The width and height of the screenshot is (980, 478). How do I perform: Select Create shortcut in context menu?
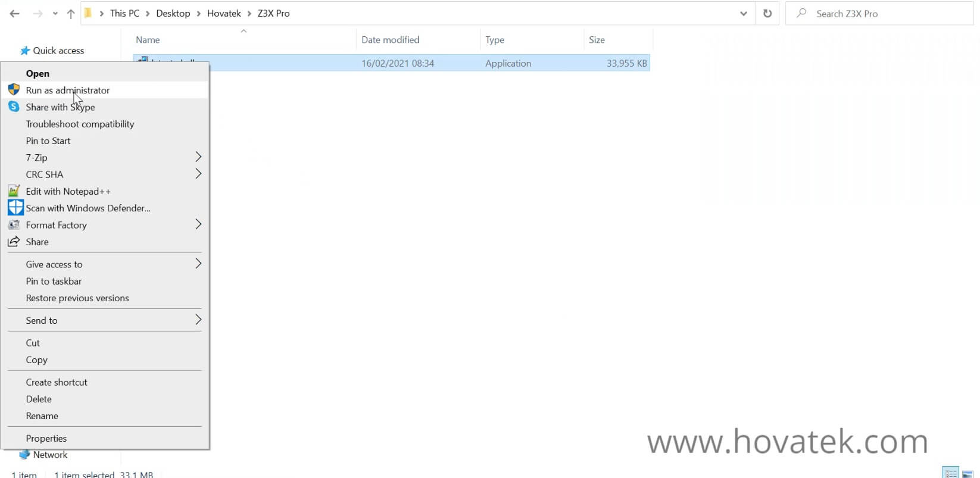(x=57, y=382)
